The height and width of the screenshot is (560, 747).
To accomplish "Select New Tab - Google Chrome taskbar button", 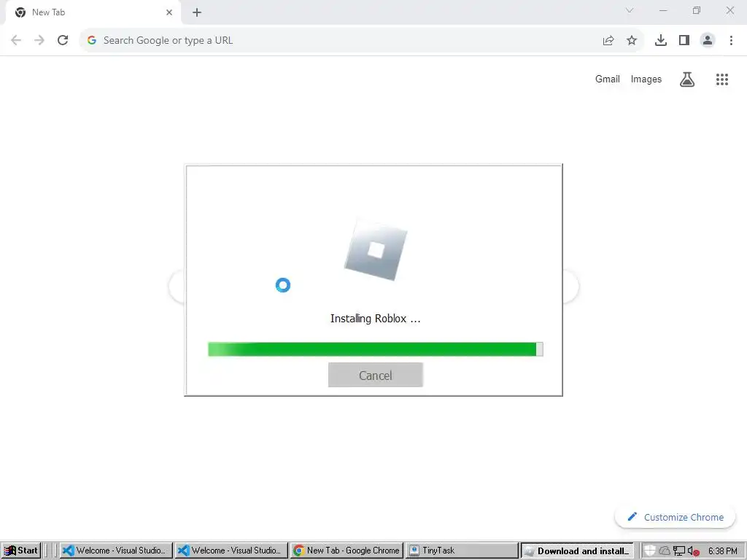I will coord(347,551).
